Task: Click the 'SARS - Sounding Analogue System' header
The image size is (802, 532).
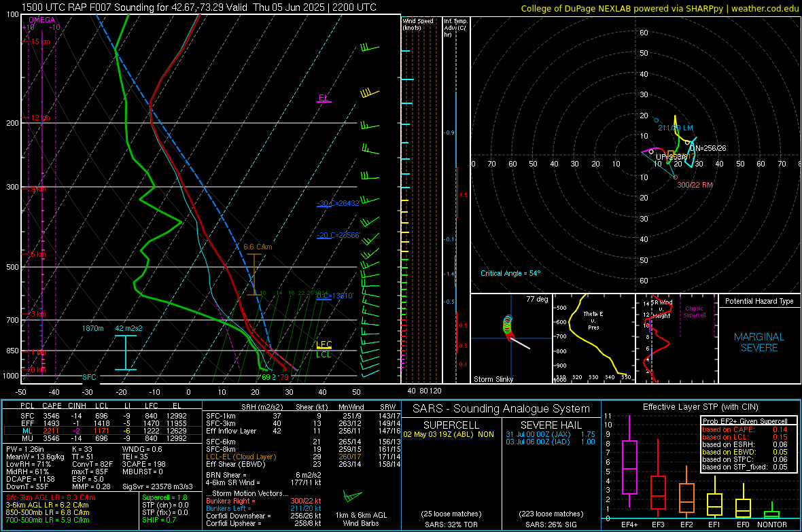Action: [x=502, y=409]
